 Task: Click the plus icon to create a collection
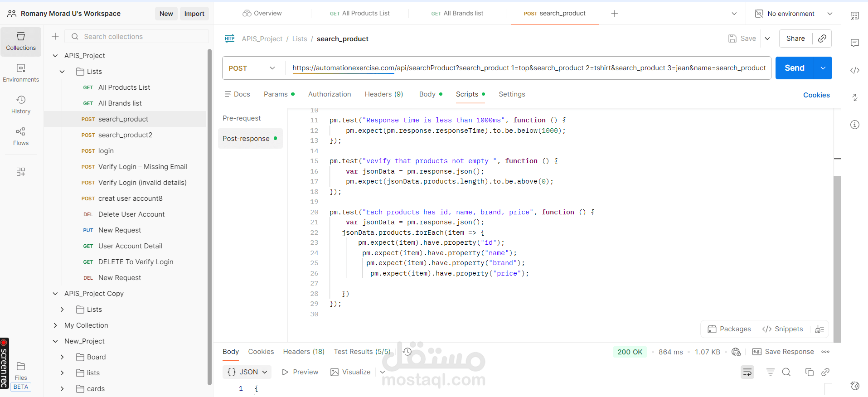[55, 36]
